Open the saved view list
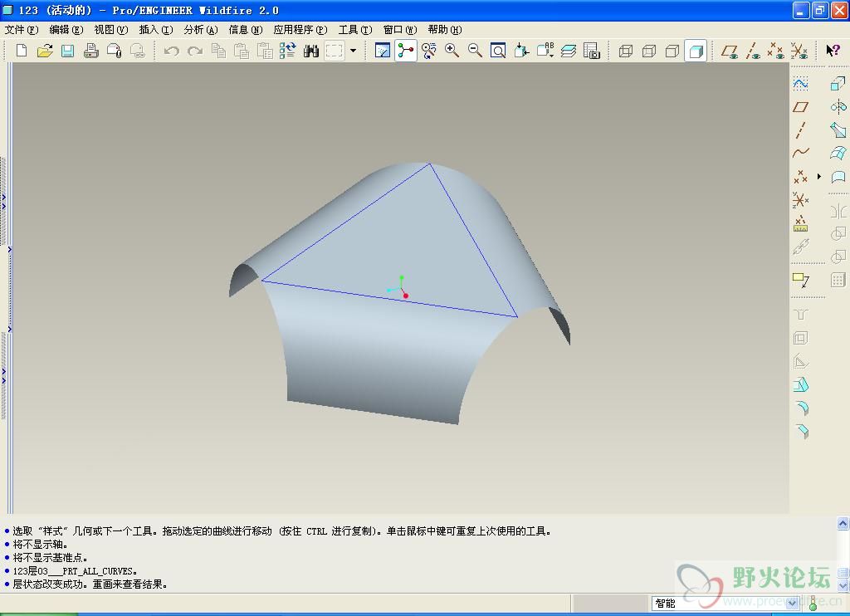 tap(545, 51)
